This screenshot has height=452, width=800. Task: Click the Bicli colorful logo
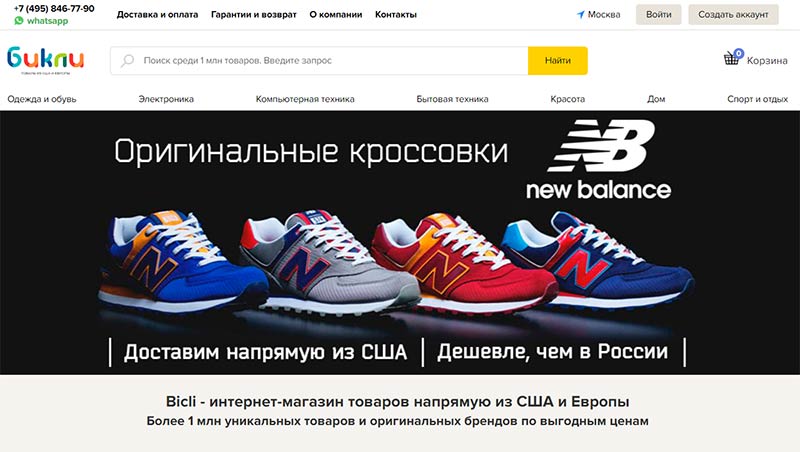coord(45,60)
